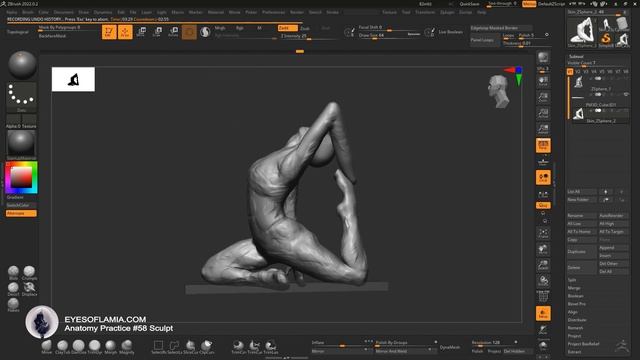Click the Rename button
The width and height of the screenshot is (640, 360).
[x=582, y=216]
